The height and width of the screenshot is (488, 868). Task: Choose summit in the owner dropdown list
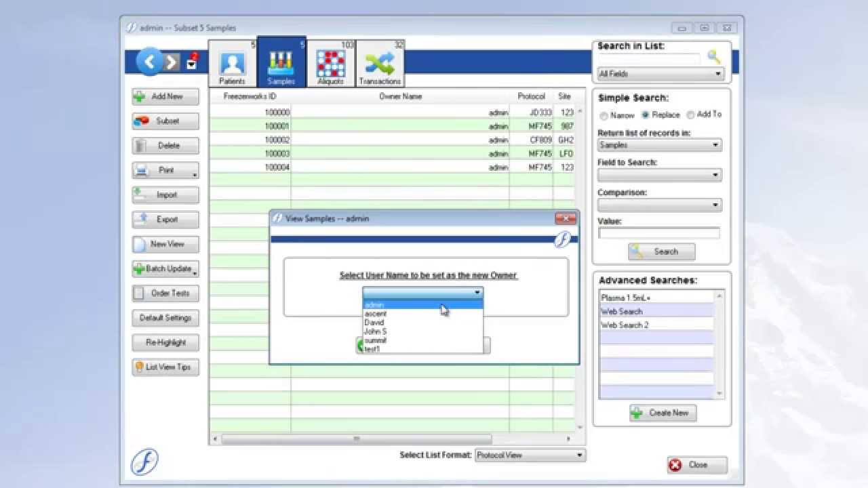coord(422,340)
